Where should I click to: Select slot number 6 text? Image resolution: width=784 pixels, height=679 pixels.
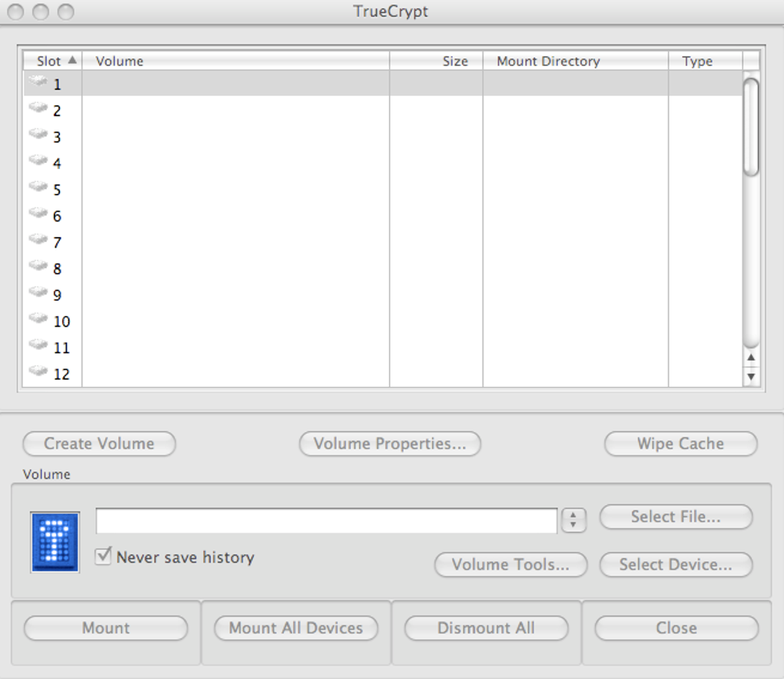click(57, 216)
